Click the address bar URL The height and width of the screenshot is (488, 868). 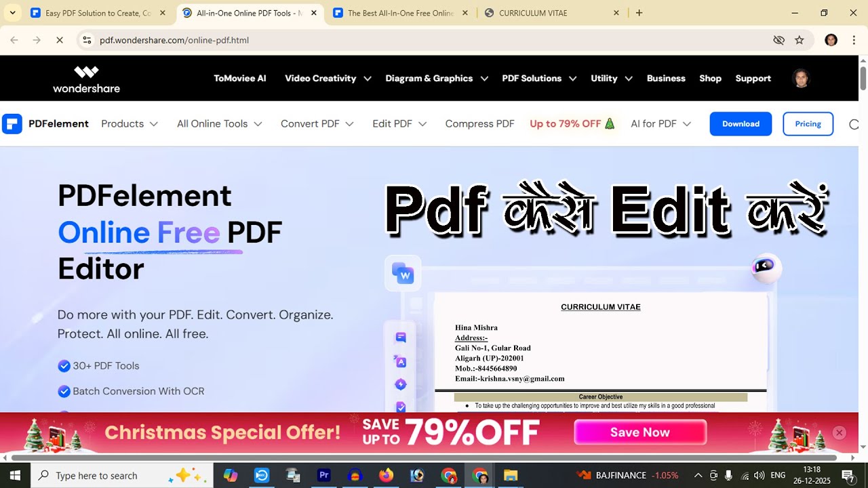click(174, 40)
